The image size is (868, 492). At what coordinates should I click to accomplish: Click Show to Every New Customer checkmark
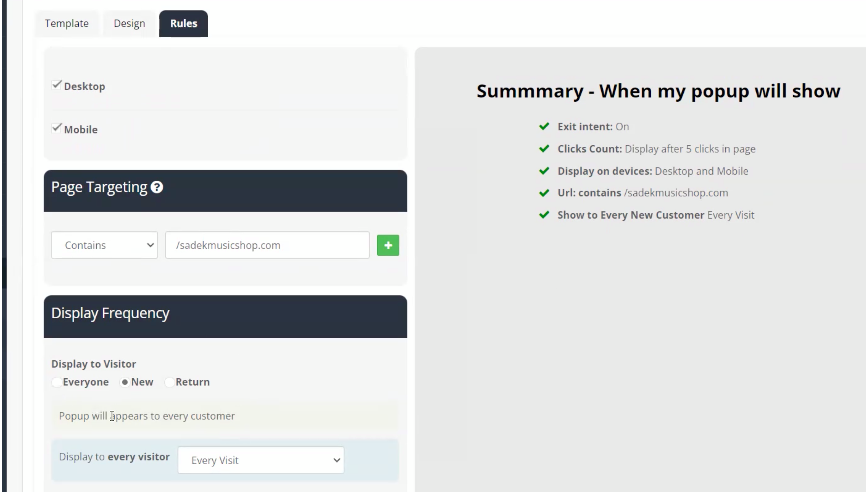[545, 215]
